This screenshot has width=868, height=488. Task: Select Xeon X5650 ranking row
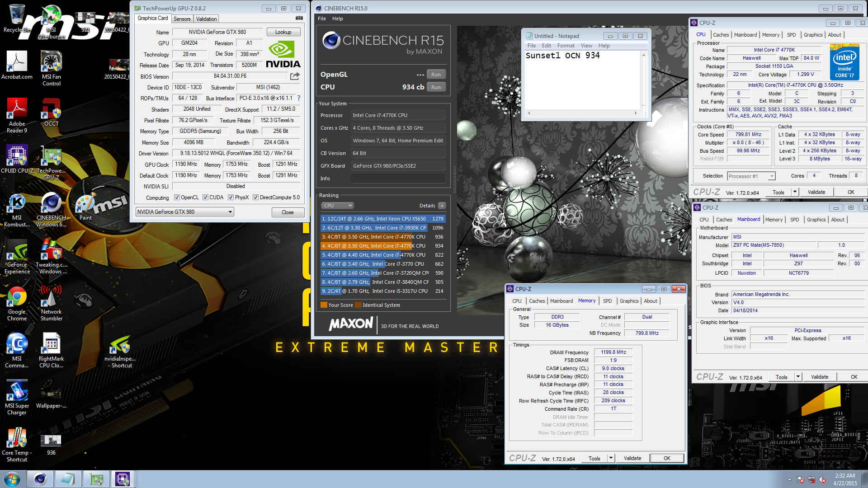pyautogui.click(x=382, y=219)
